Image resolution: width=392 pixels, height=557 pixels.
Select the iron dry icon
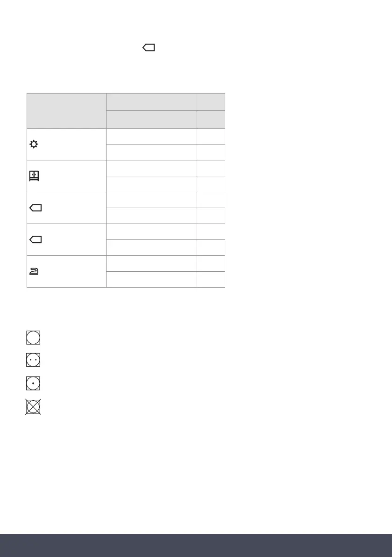click(x=34, y=272)
